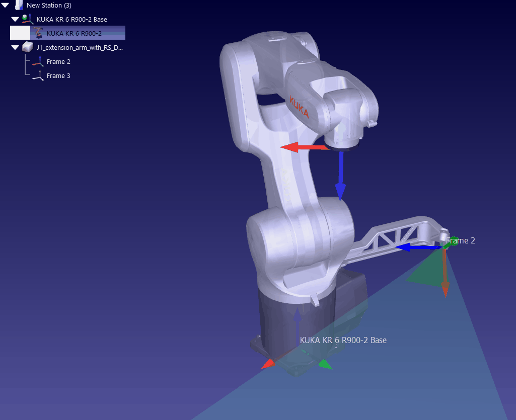
Task: Click the red Frame 2 downward axis arrow
Action: click(445, 274)
